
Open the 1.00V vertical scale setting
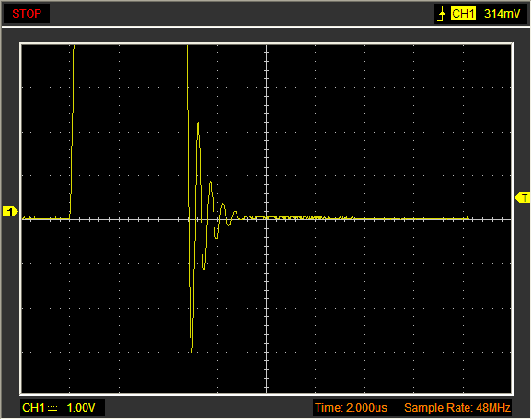(81, 408)
